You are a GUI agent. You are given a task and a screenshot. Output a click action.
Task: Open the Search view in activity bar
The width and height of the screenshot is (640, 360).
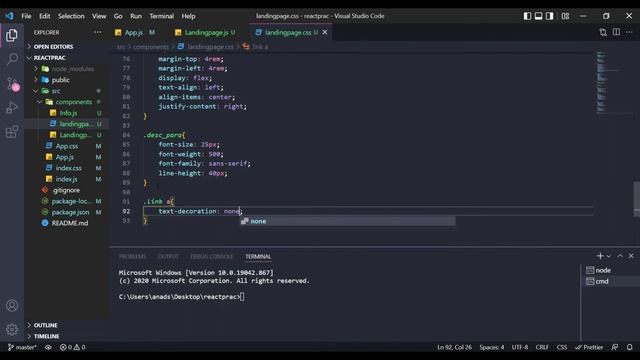click(x=12, y=59)
